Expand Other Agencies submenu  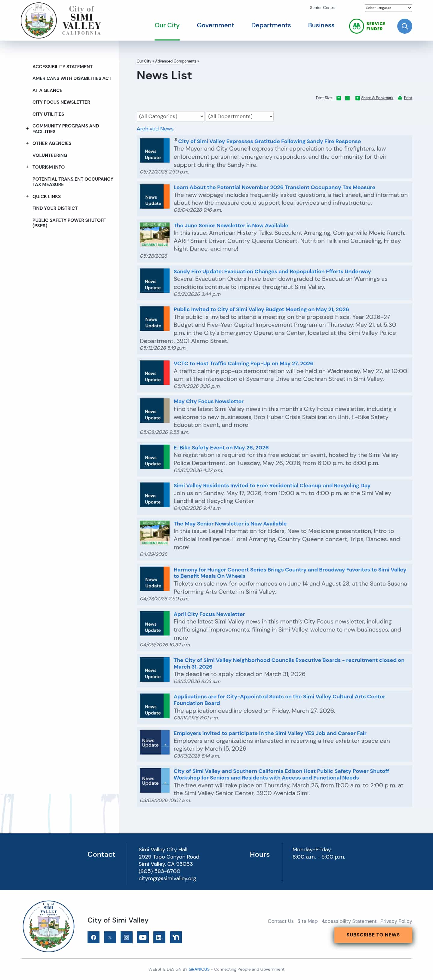27,143
